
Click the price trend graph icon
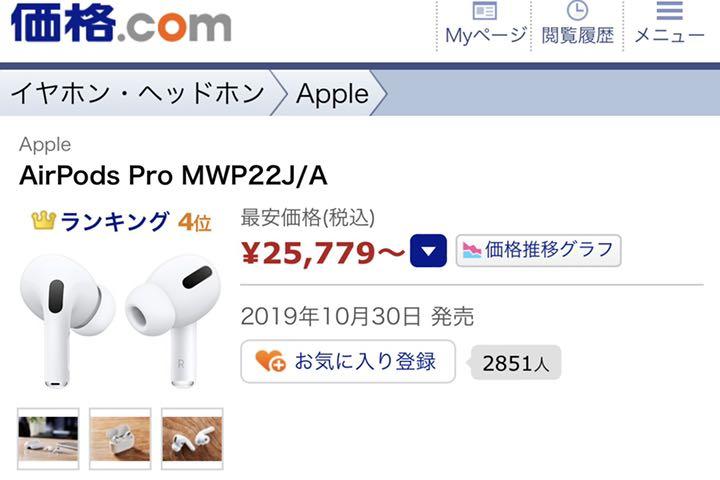[472, 250]
